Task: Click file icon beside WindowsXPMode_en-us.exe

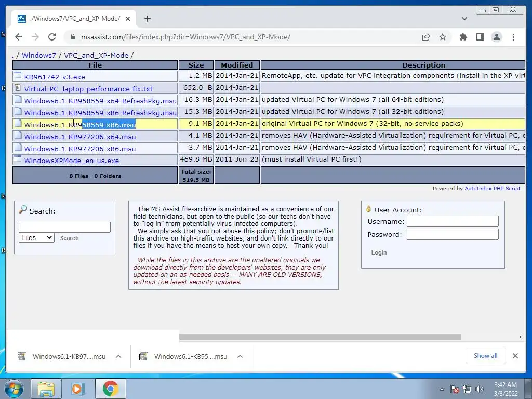Action: 18,159
